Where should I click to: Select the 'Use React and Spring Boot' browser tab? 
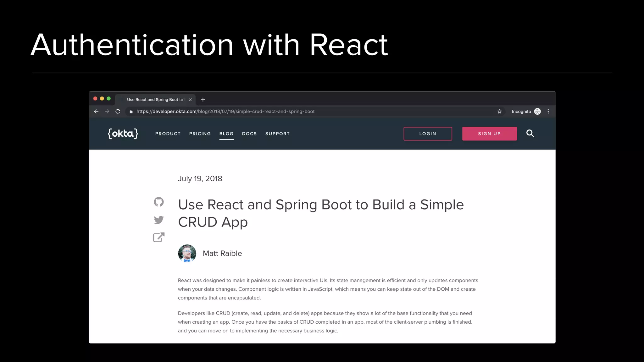155,100
